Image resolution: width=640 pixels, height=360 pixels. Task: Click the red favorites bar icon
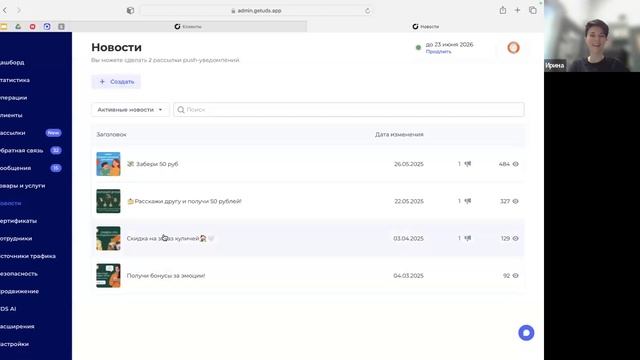(32, 27)
